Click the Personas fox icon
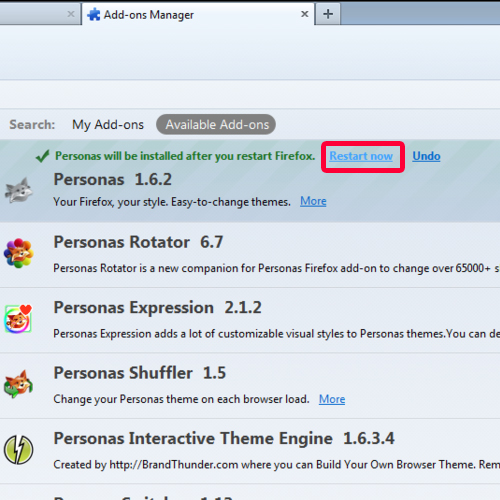Screen dimensions: 500x500 (x=19, y=190)
